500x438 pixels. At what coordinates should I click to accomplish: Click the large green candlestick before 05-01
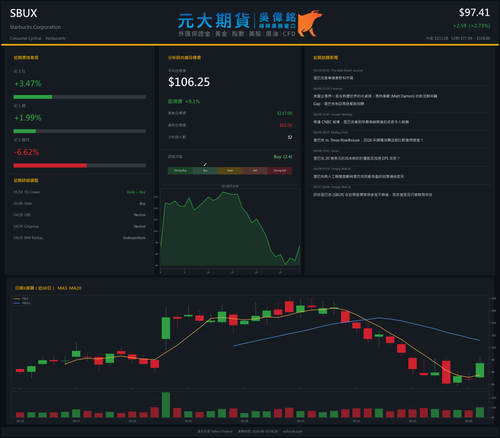tap(166, 328)
